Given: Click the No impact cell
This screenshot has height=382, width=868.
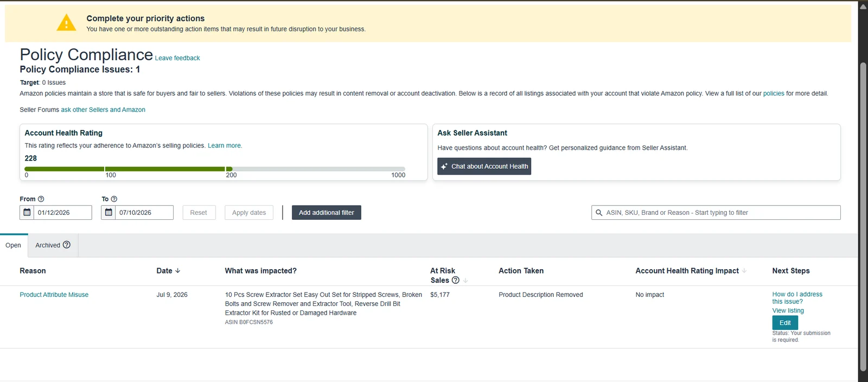Looking at the screenshot, I should (x=650, y=295).
